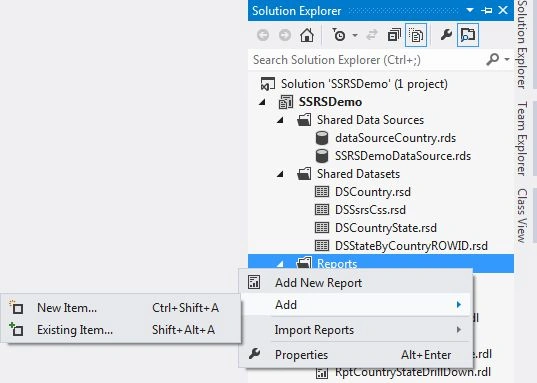Select SSRSDemoDataSource.rds file

pyautogui.click(x=403, y=156)
